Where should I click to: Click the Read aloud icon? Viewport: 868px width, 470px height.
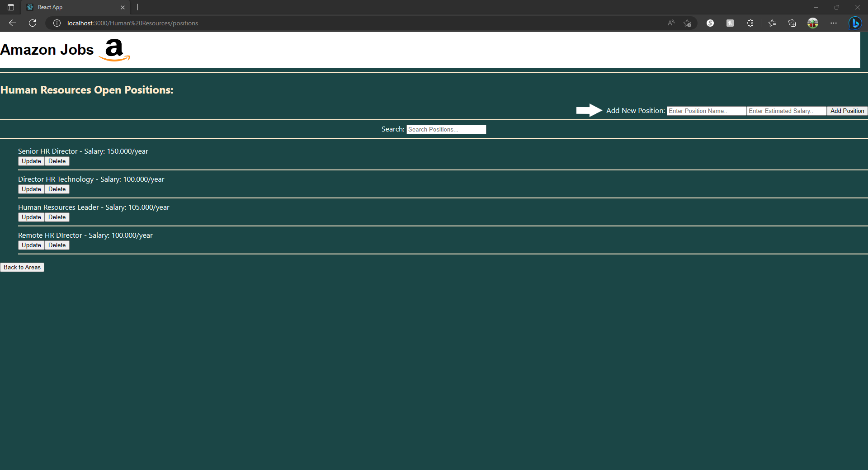[x=671, y=23]
